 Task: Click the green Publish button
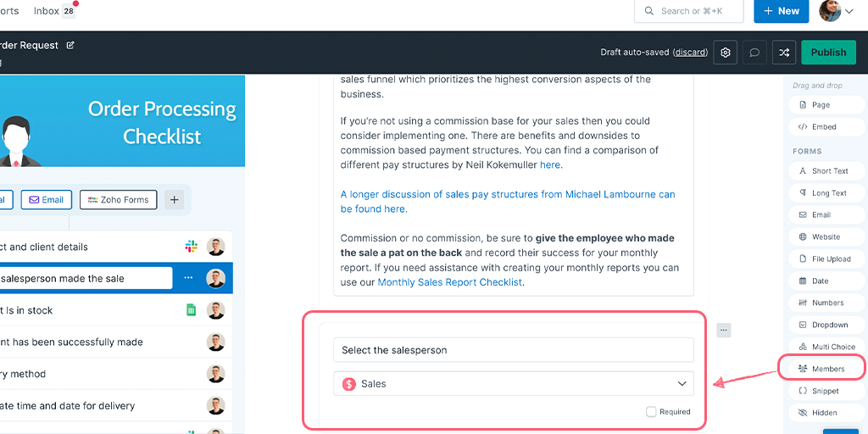point(828,53)
